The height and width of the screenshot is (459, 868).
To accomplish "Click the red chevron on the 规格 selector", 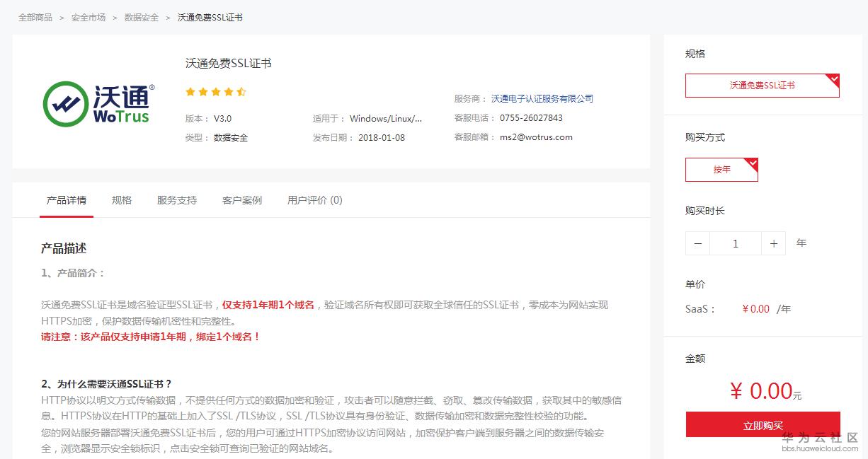I will [835, 79].
